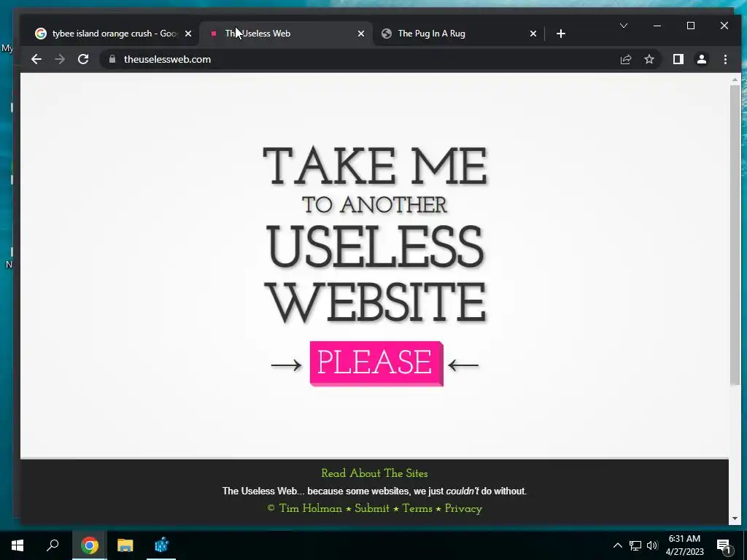Viewport: 747px width, 560px height.
Task: Close The Pug In A Rug tab
Action: 533,34
